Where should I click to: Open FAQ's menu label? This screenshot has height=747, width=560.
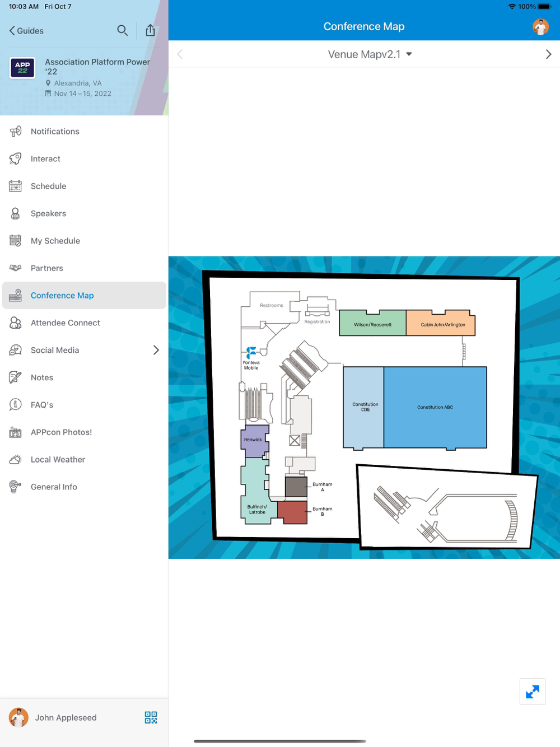(42, 405)
